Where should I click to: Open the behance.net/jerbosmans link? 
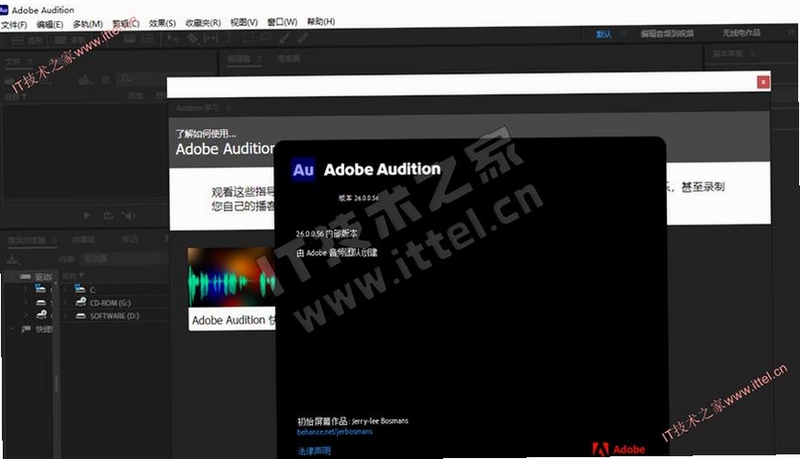coord(335,432)
